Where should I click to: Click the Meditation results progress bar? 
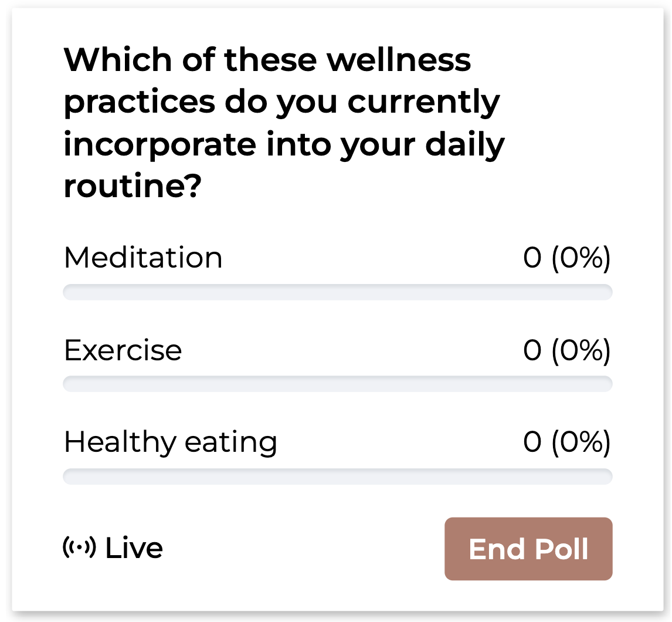337,292
